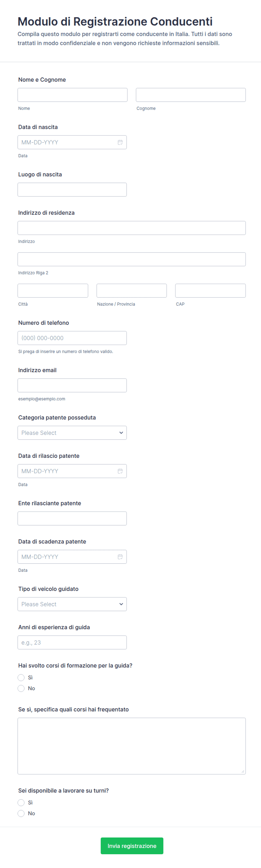Focus the Città input field
Screen dimensions: 261x868
pos(53,290)
